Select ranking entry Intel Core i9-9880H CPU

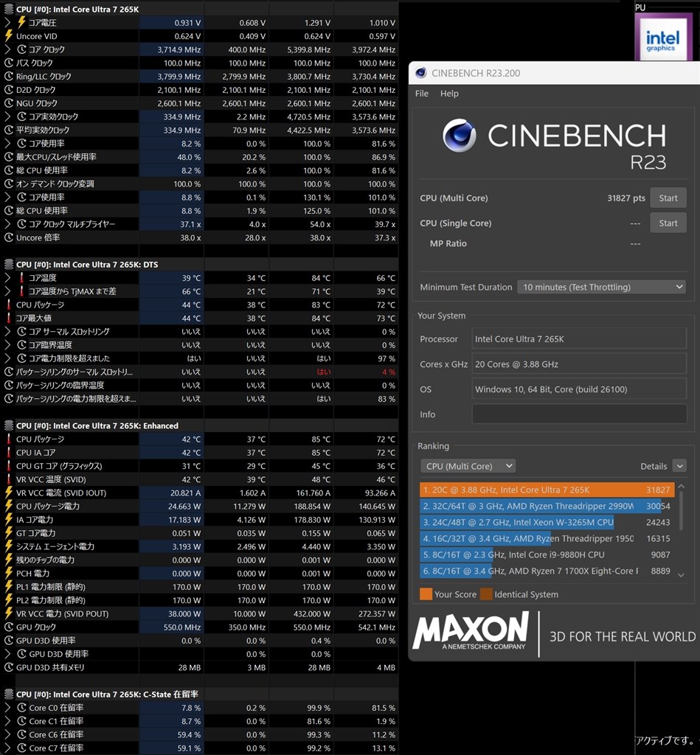point(547,554)
